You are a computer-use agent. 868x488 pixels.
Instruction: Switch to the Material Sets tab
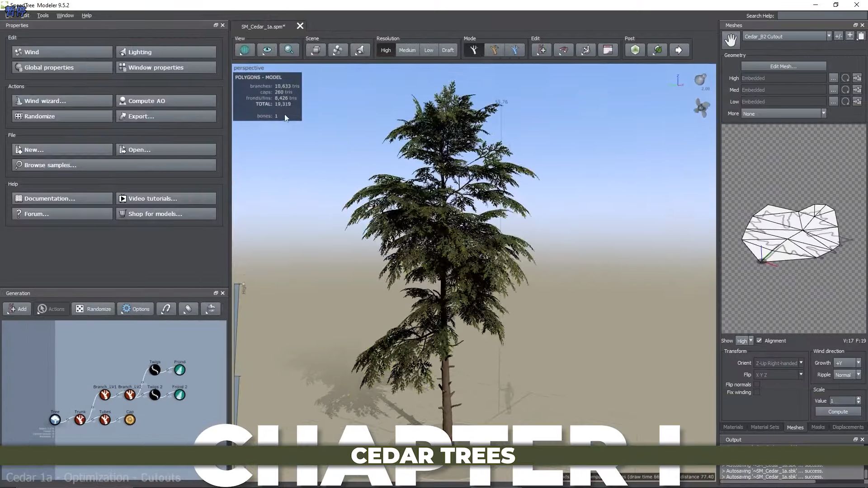tap(765, 427)
